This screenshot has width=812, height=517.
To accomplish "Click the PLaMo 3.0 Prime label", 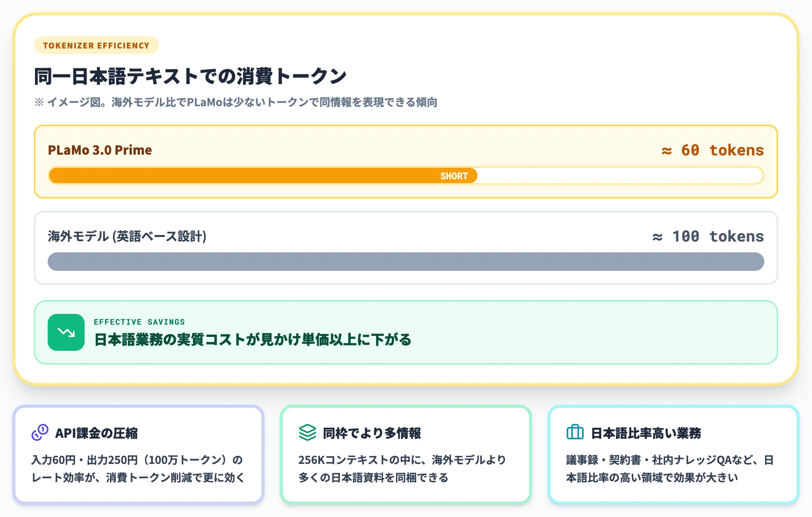I will [100, 150].
